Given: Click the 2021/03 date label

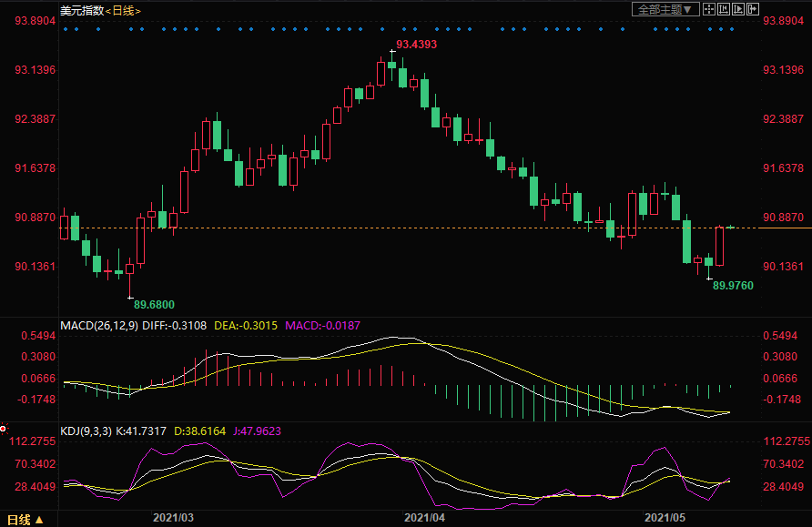Looking at the screenshot, I should click(173, 518).
